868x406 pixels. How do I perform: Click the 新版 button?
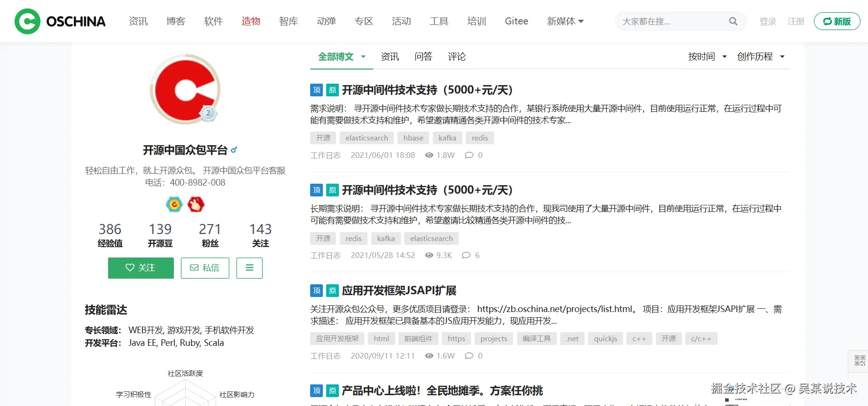837,21
